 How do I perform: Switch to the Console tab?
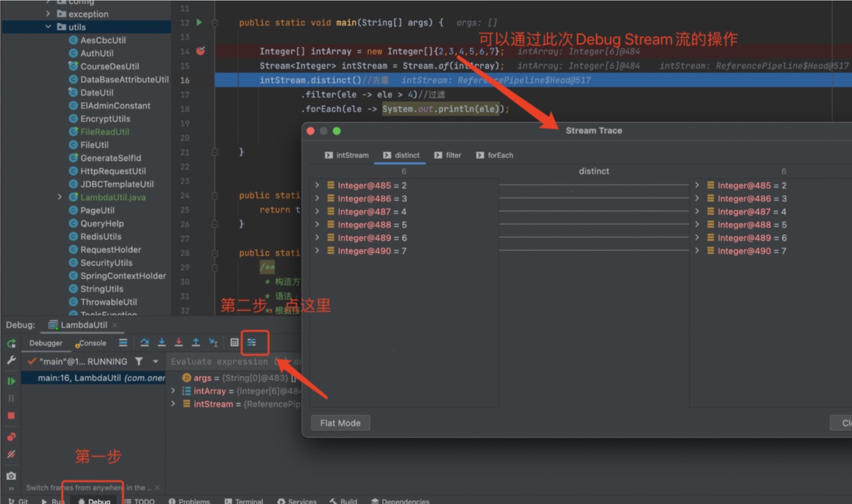tap(91, 343)
